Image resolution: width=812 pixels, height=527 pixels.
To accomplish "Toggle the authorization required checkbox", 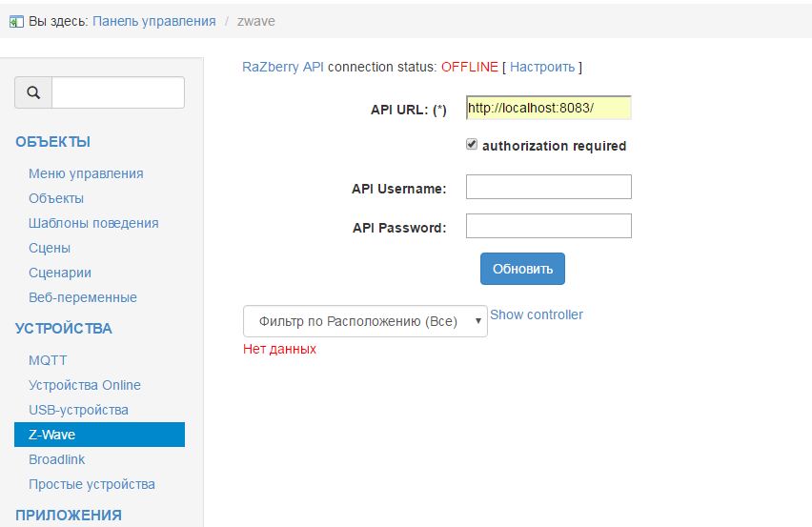I will click(472, 145).
